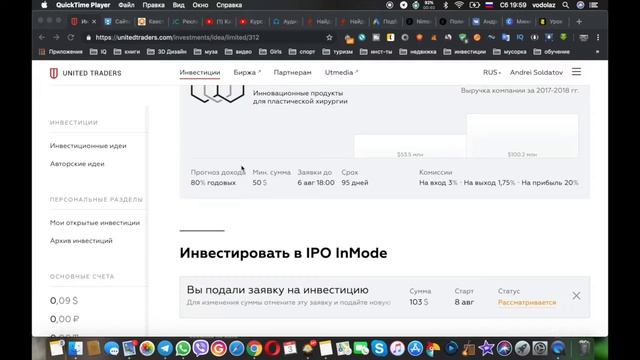Image resolution: width=640 pixels, height=360 pixels.
Task: Open Архив инвестиций in the sidebar
Action: 81,240
